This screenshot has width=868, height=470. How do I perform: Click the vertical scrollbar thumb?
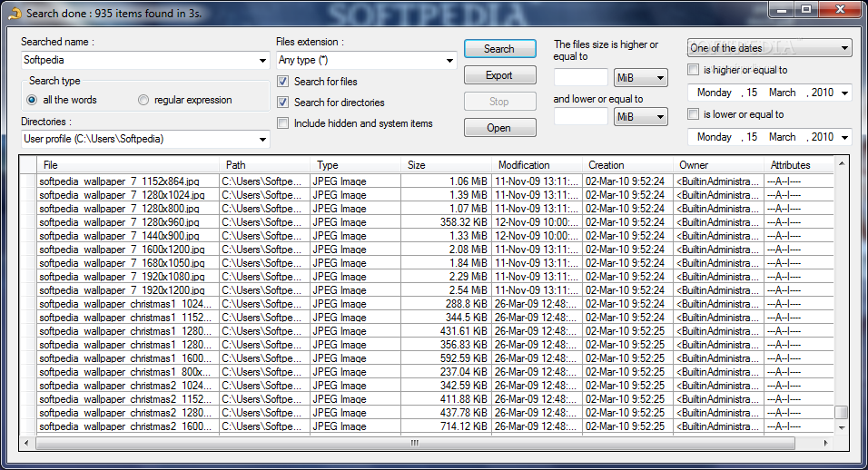click(x=842, y=413)
